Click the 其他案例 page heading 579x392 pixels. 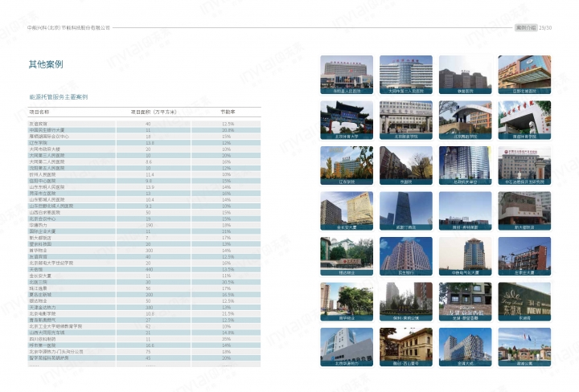[x=46, y=63]
